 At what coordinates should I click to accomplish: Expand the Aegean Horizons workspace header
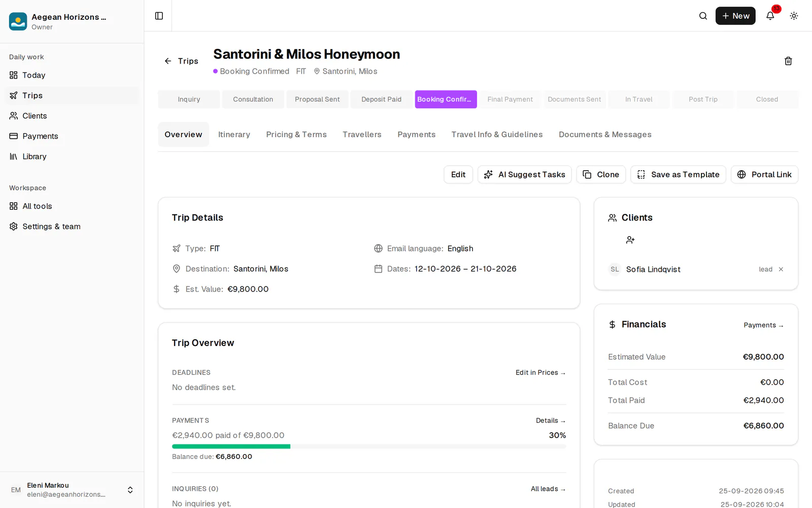[x=72, y=21]
